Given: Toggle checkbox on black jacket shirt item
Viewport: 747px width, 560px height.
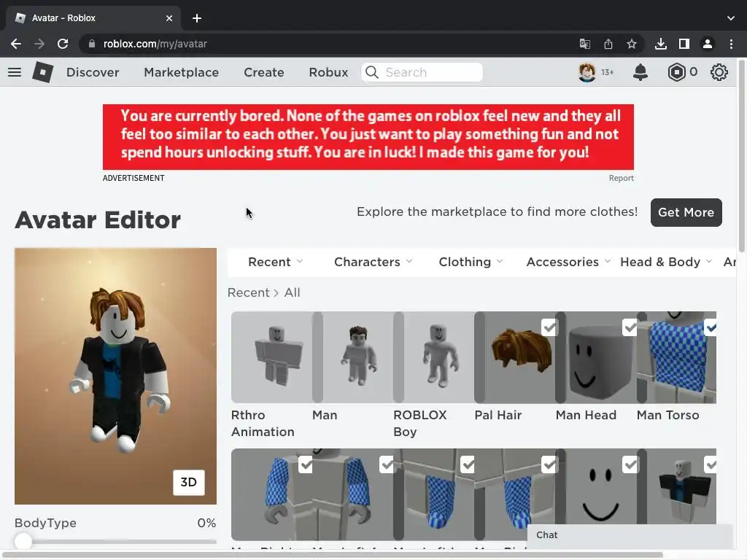Looking at the screenshot, I should click(711, 464).
